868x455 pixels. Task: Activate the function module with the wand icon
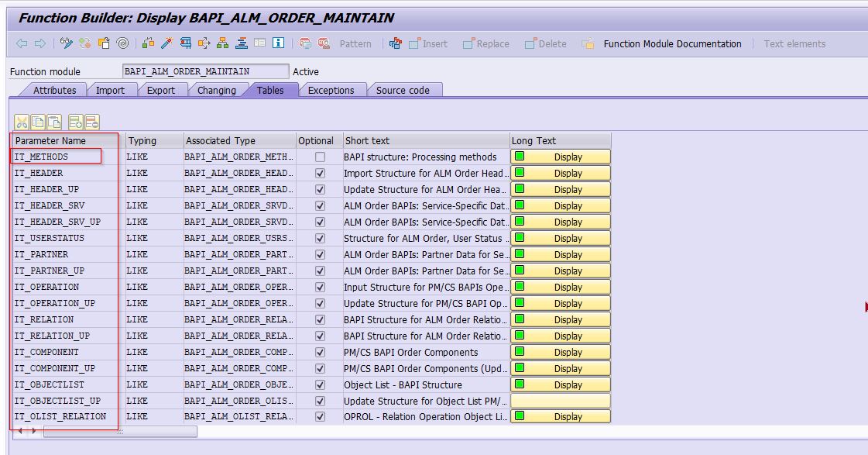pyautogui.click(x=166, y=45)
